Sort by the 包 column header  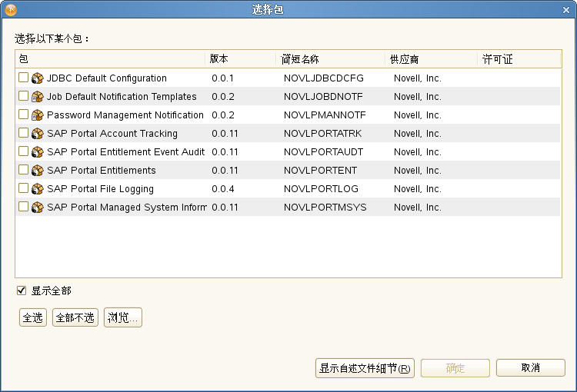coord(110,59)
